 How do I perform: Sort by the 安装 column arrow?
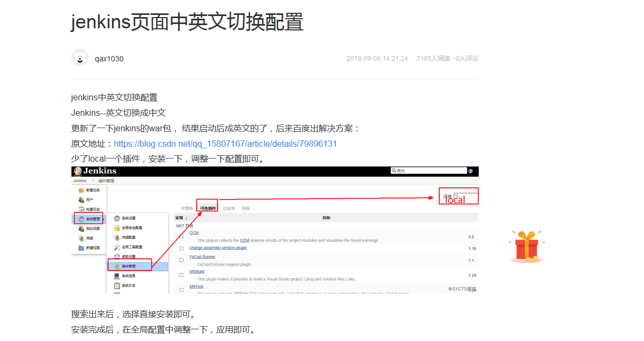186,218
